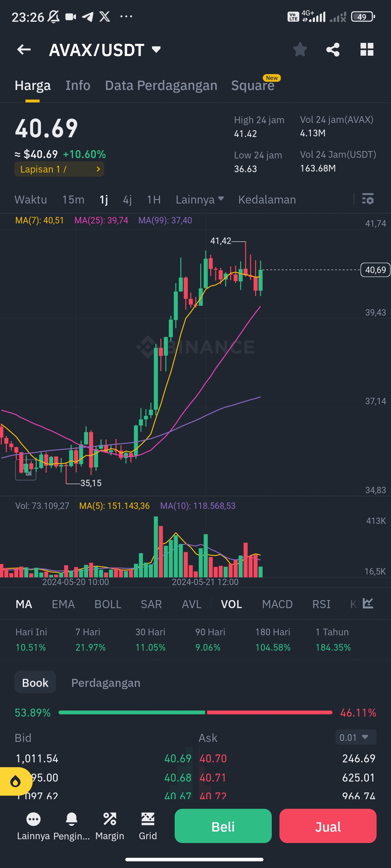Open the grid layout icon
This screenshot has width=391, height=868.
tap(367, 50)
